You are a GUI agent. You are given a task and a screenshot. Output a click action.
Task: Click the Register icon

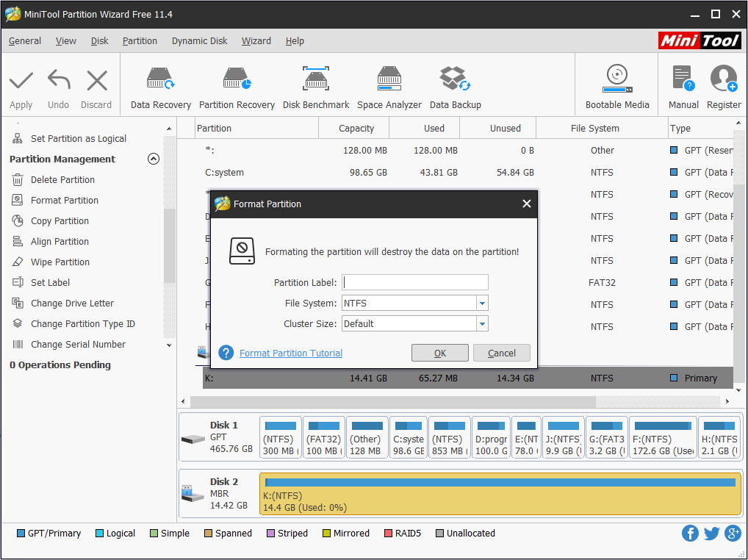point(723,87)
